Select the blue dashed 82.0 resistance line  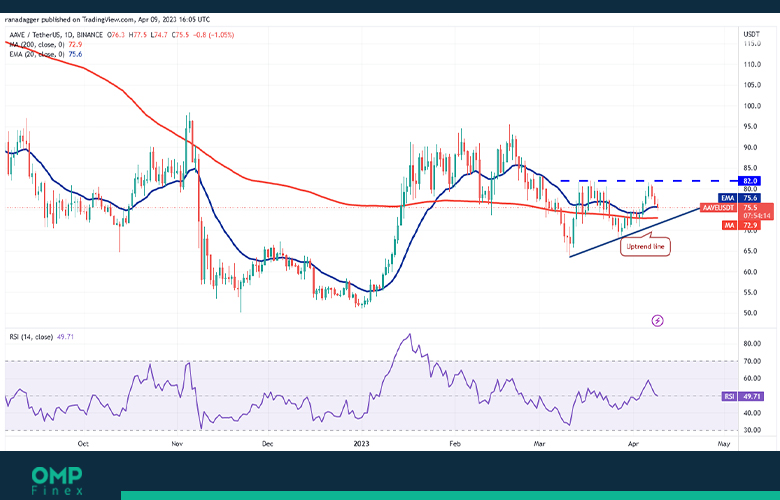[649, 181]
